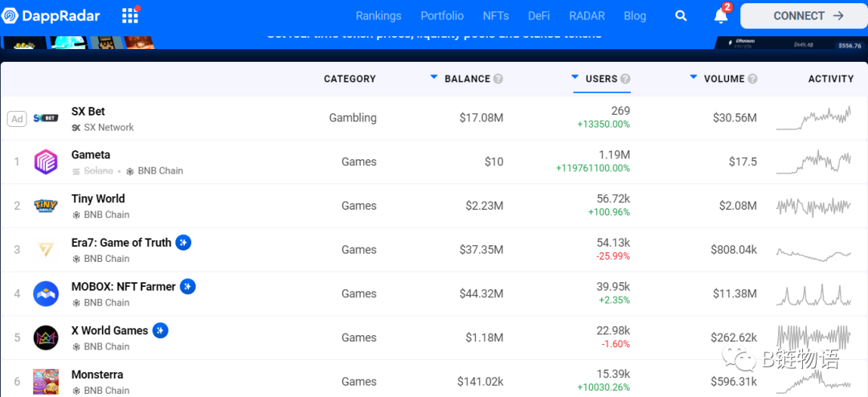Viewport: 868px width, 397px height.
Task: Click the MOBOX NFT Farmer logo
Action: pyautogui.click(x=46, y=294)
